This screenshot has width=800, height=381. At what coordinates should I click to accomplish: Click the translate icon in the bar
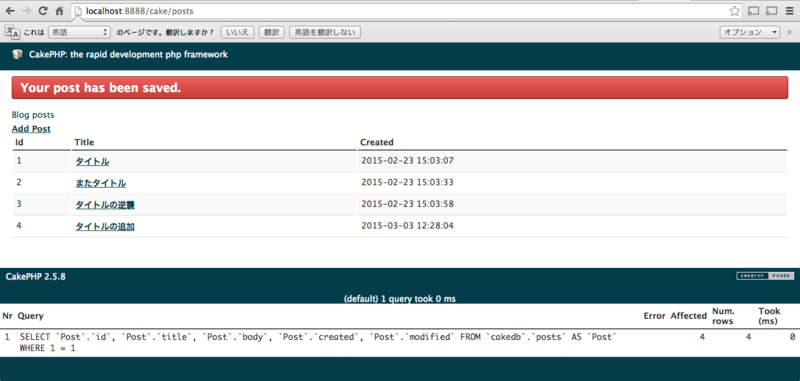(12, 32)
